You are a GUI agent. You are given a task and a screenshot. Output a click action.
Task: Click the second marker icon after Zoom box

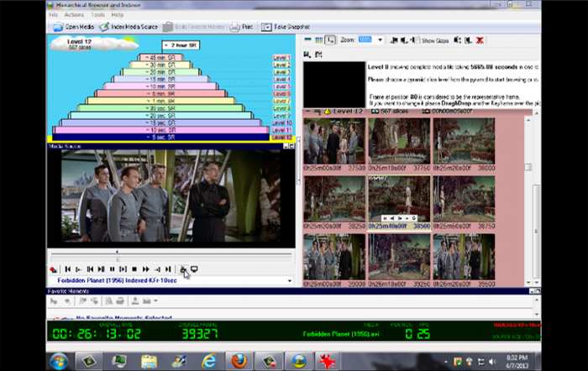pyautogui.click(x=404, y=40)
